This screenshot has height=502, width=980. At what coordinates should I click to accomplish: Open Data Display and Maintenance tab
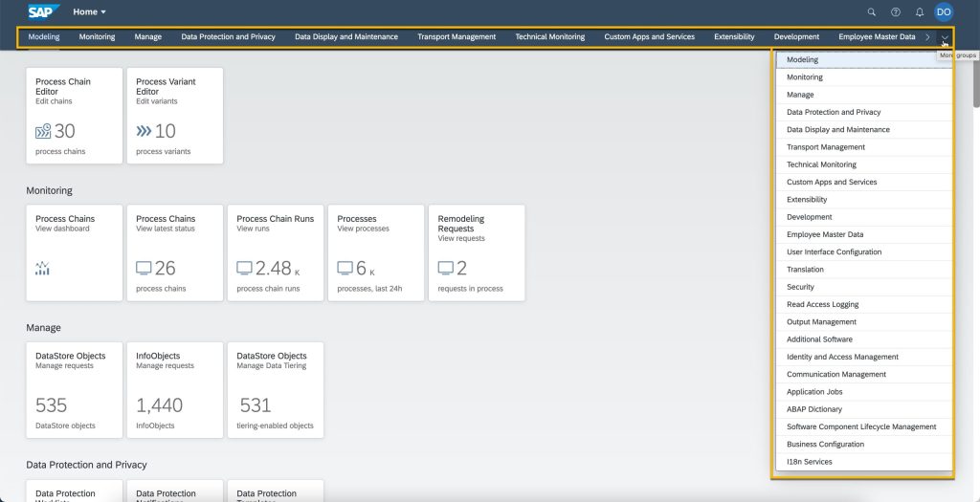click(x=346, y=37)
